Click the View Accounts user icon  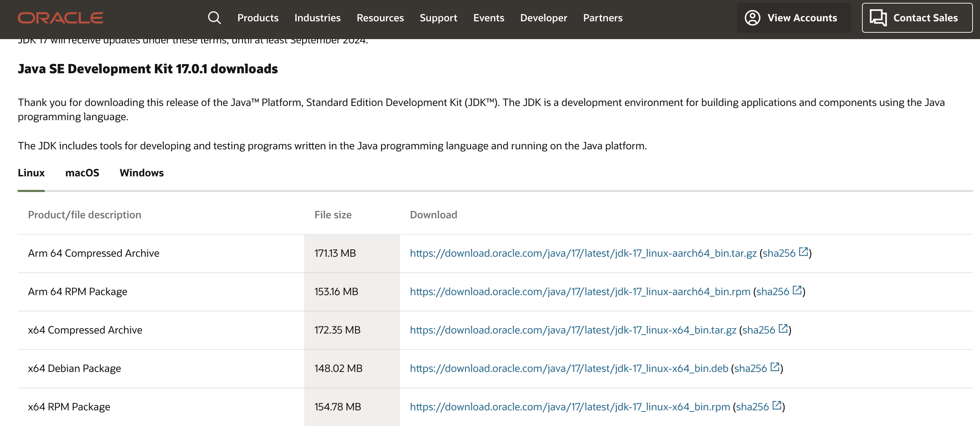pyautogui.click(x=752, y=18)
